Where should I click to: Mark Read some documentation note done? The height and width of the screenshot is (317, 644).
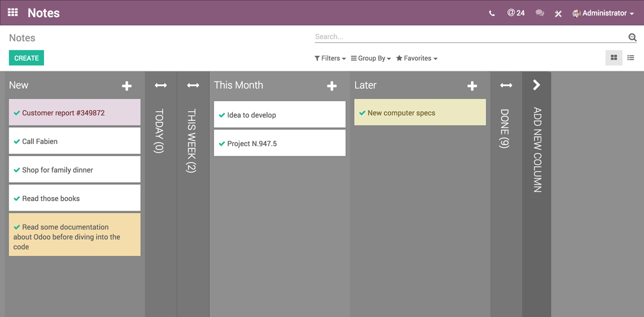[17, 227]
